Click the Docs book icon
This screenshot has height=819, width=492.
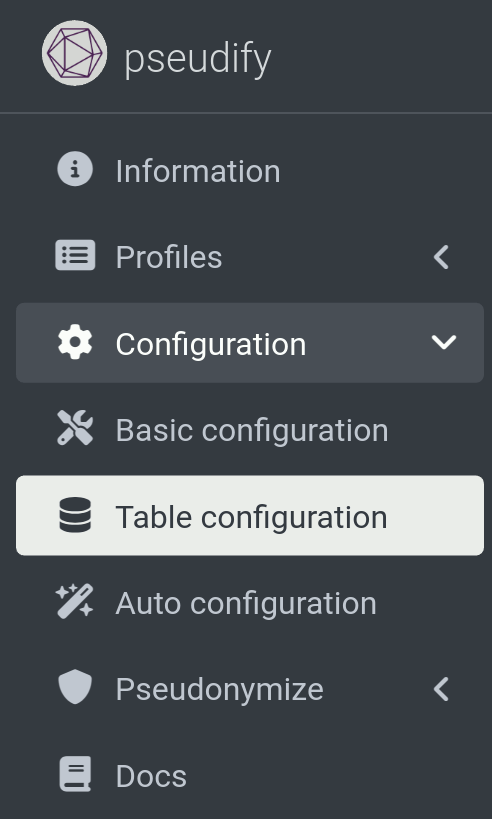coord(75,774)
